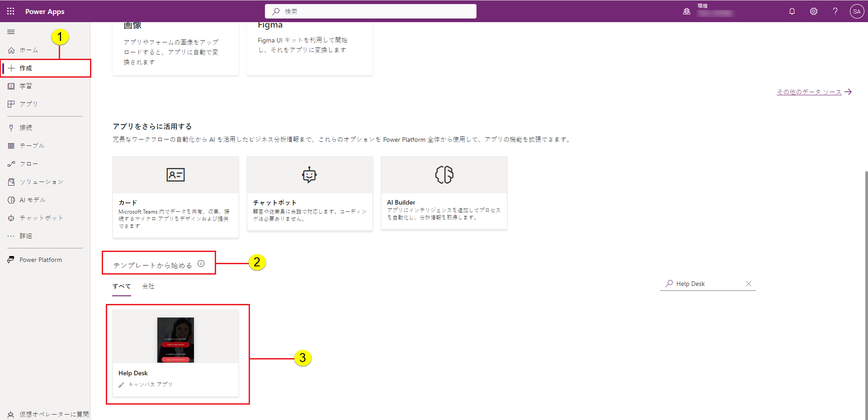Viewport: 868px width, 420px height.
Task: Click the robot icon on チャットボット tile
Action: [310, 175]
